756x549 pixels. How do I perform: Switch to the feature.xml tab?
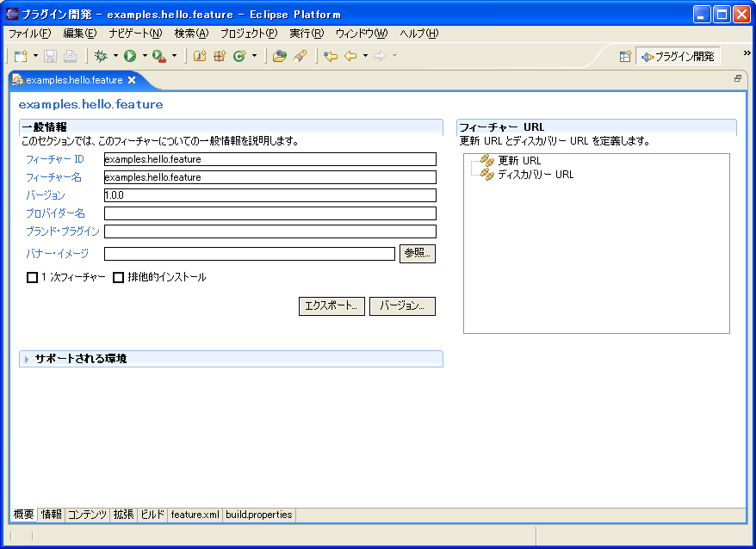(x=195, y=515)
